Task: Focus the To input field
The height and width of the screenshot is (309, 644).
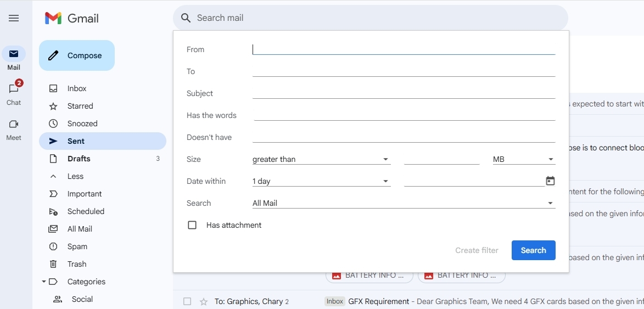Action: click(404, 71)
